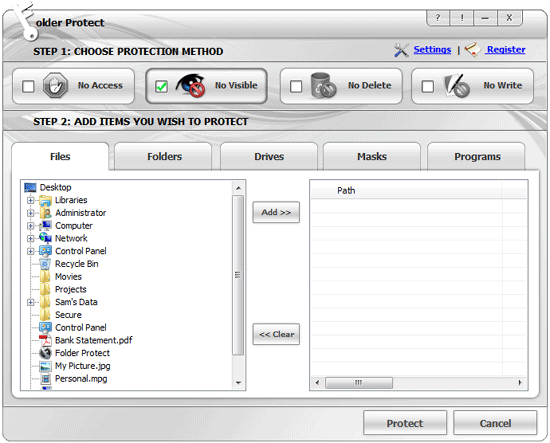Select Personal.mpg in the tree
550x443 pixels.
(81, 379)
